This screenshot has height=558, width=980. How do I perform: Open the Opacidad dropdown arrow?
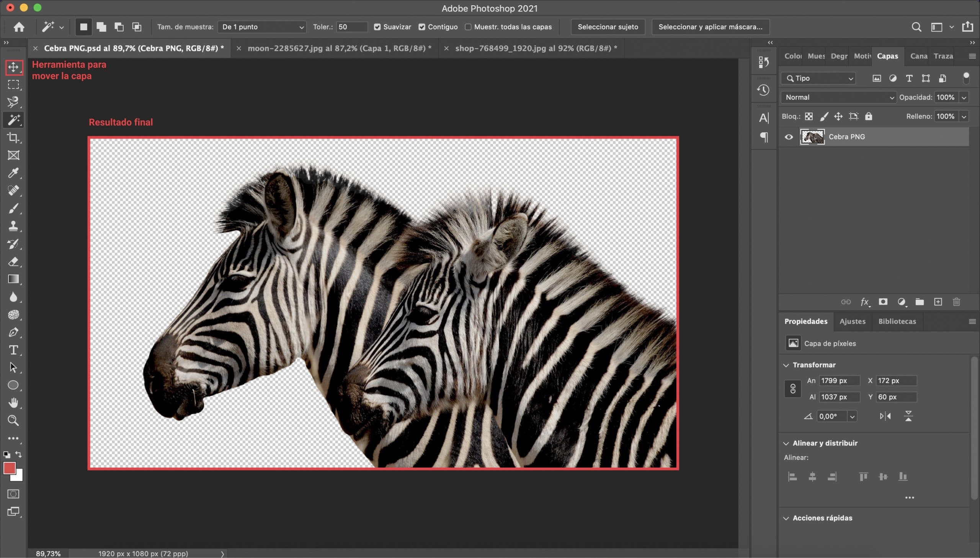click(x=964, y=97)
